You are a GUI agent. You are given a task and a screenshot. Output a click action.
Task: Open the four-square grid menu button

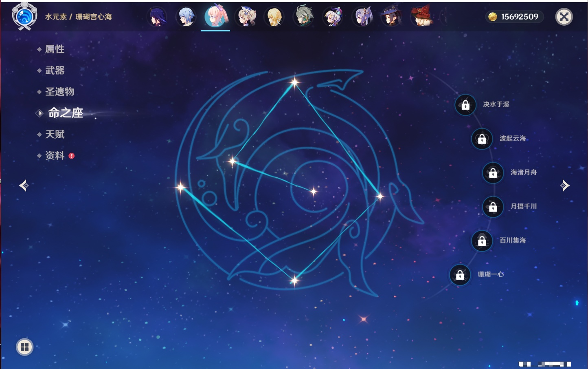click(24, 347)
